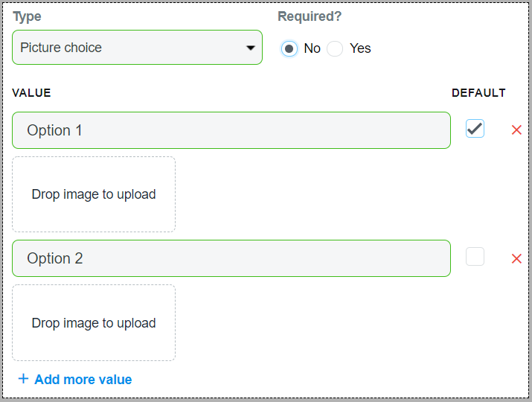Click the caret arrow in the Type selector

(x=250, y=48)
